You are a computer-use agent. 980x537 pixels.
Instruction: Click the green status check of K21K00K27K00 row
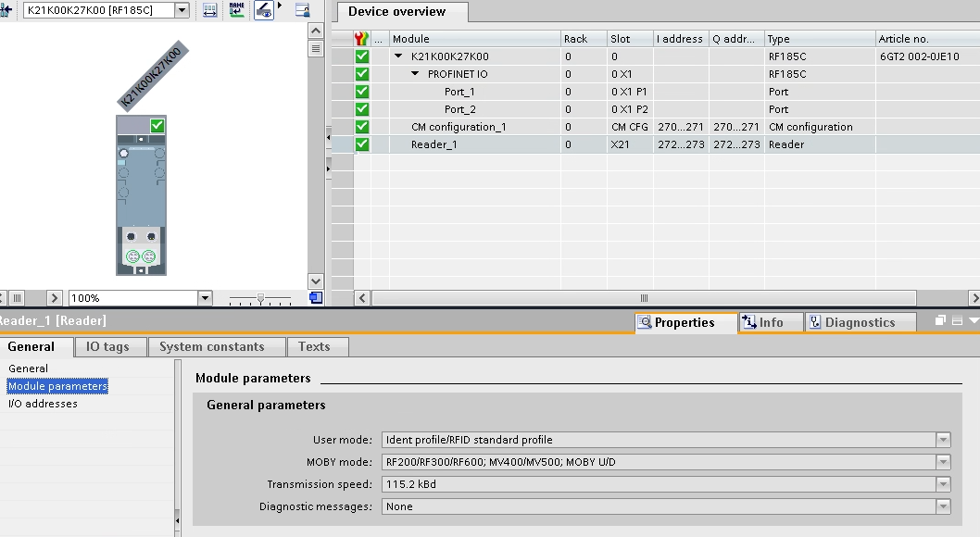click(362, 56)
